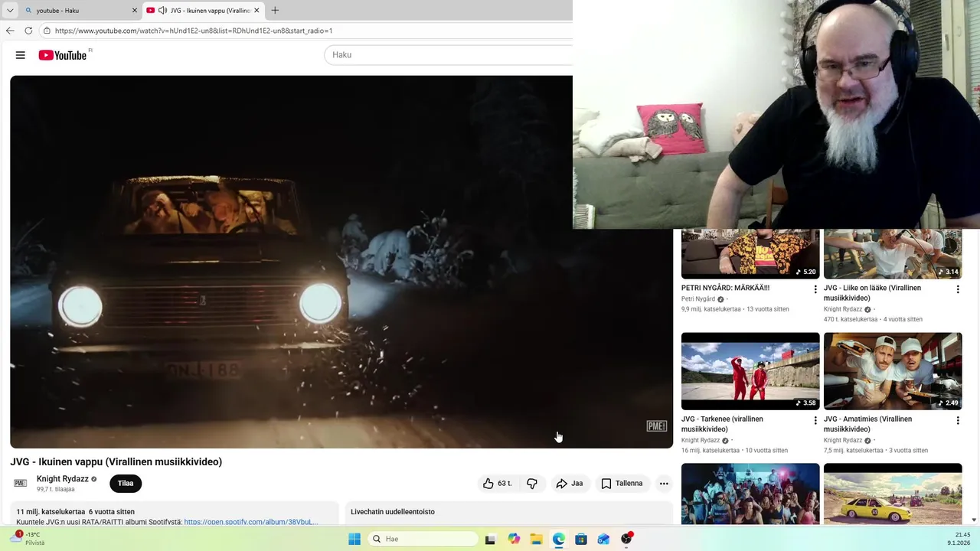Click the PME watermark in video player
This screenshot has height=551, width=980.
click(x=657, y=426)
